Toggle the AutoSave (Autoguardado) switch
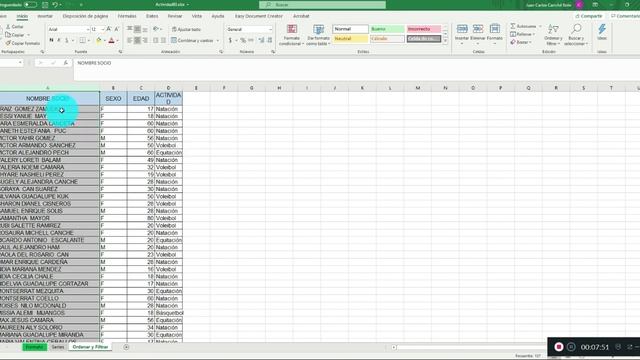 pyautogui.click(x=30, y=4)
